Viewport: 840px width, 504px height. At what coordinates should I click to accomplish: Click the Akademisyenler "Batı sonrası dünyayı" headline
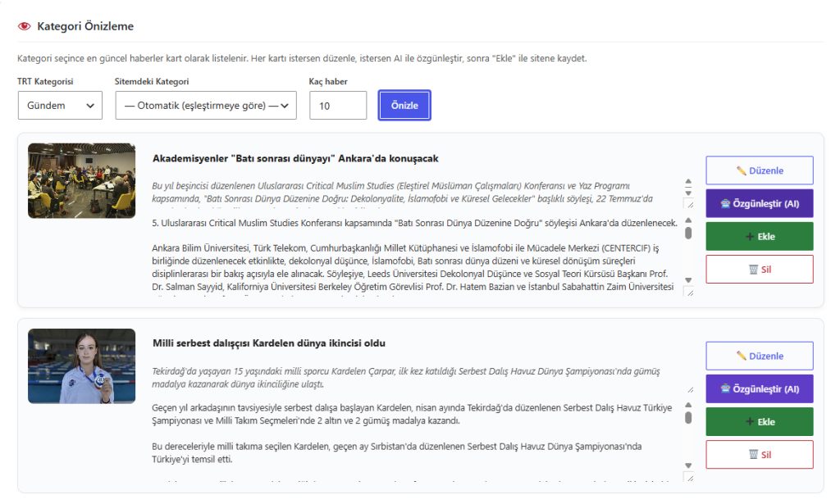(x=295, y=158)
